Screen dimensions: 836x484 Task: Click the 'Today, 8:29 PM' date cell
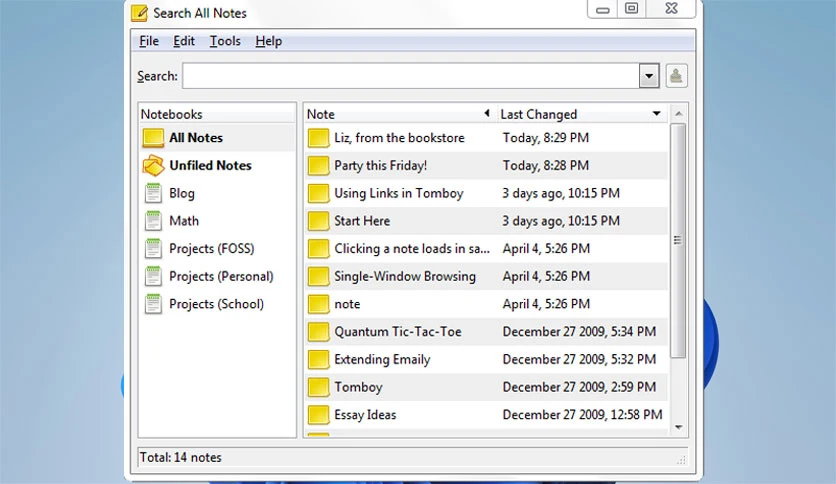[545, 138]
